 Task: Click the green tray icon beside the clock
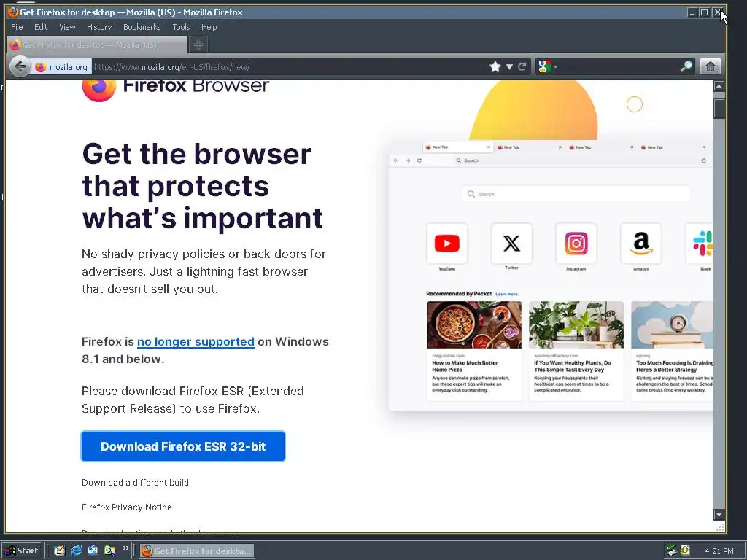pos(685,551)
